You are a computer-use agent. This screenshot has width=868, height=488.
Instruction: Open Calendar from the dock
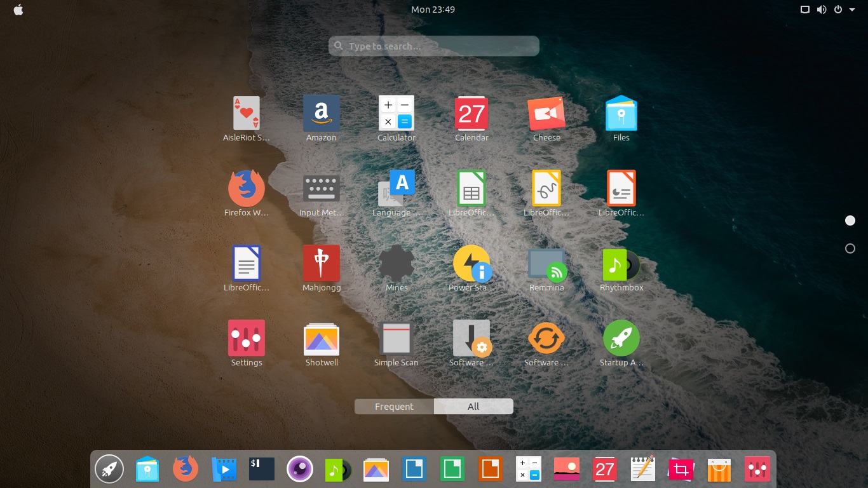[605, 470]
